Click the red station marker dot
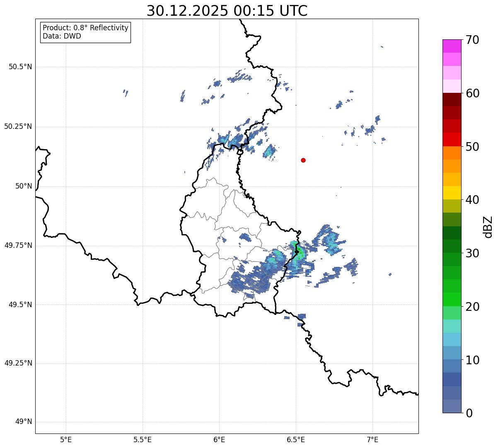 (x=303, y=160)
